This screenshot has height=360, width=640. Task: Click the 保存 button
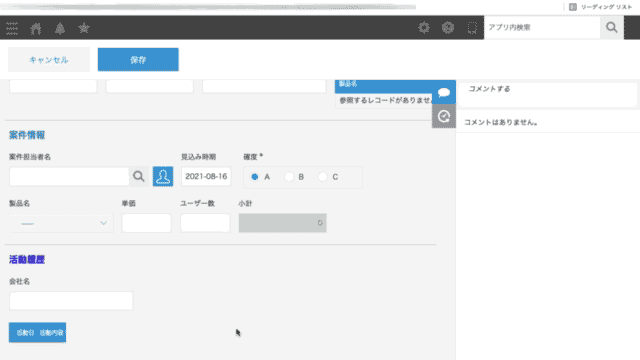pos(138,60)
